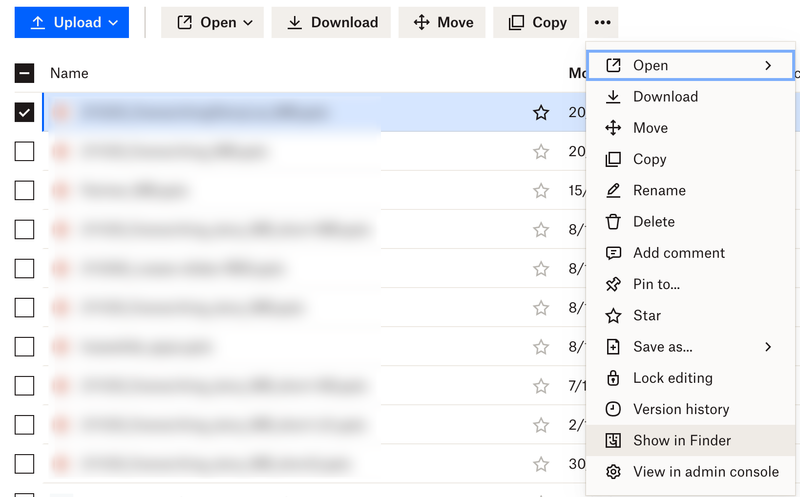Click the Move arrows icon in the context menu
800x497 pixels.
tap(613, 128)
